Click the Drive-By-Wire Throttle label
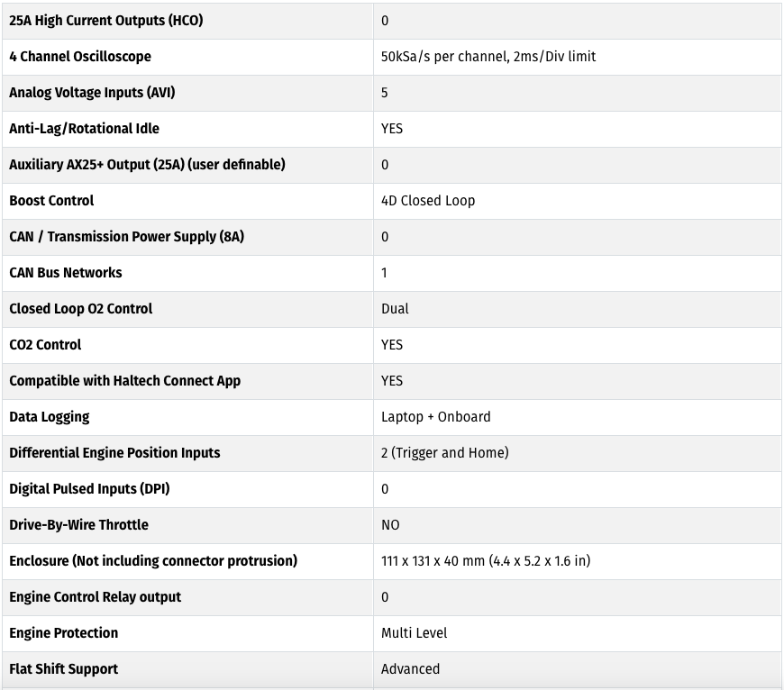The width and height of the screenshot is (784, 690). pos(78,524)
